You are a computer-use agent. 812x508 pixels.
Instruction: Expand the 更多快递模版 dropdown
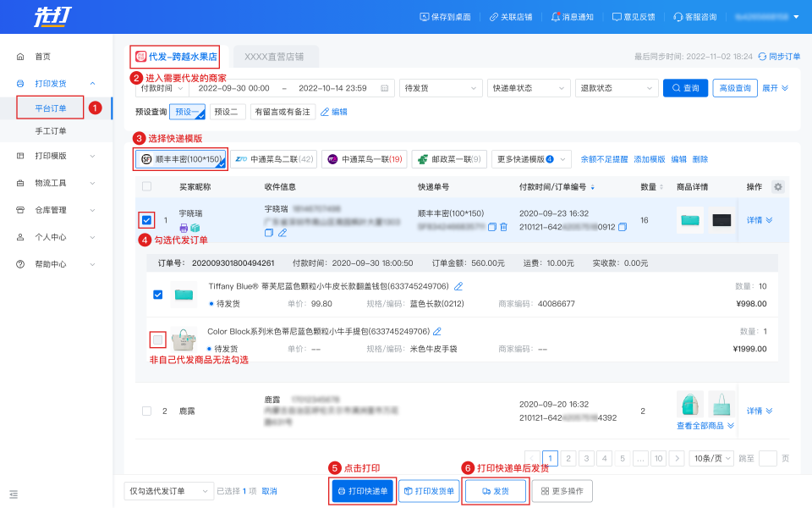coord(530,159)
